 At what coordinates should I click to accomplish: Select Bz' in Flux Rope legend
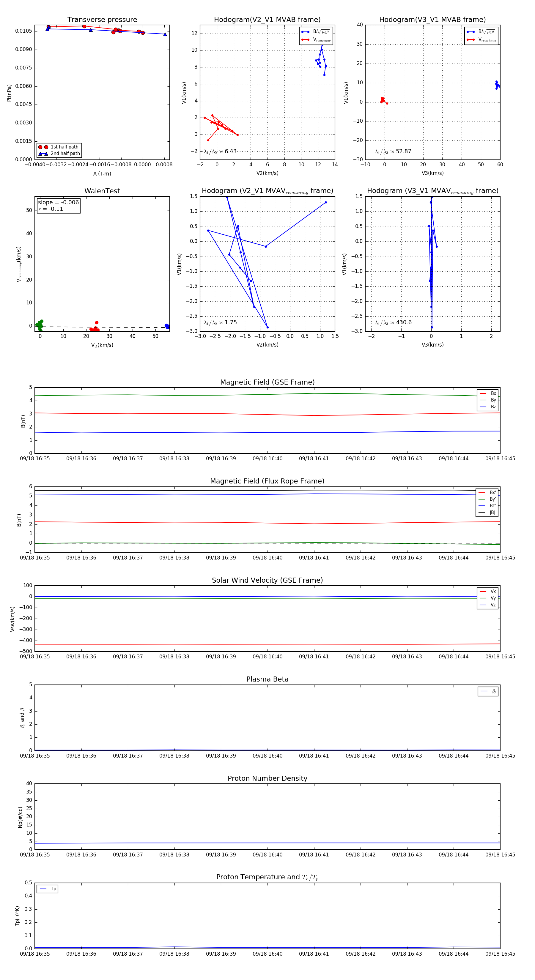coord(487,506)
